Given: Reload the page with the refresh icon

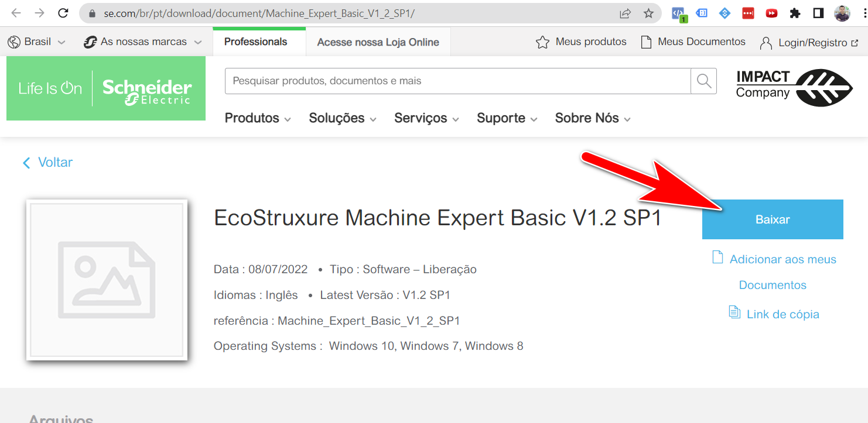Looking at the screenshot, I should [64, 13].
